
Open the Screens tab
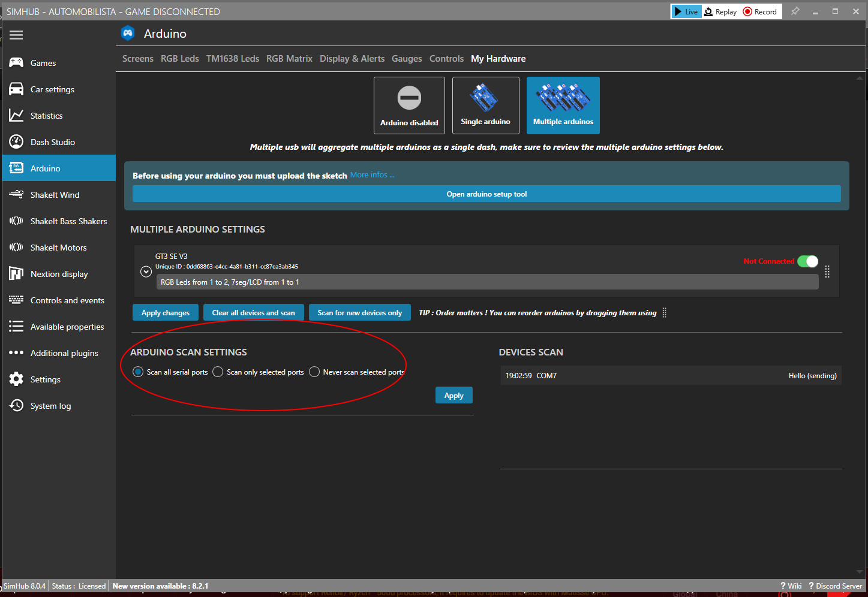pyautogui.click(x=138, y=59)
